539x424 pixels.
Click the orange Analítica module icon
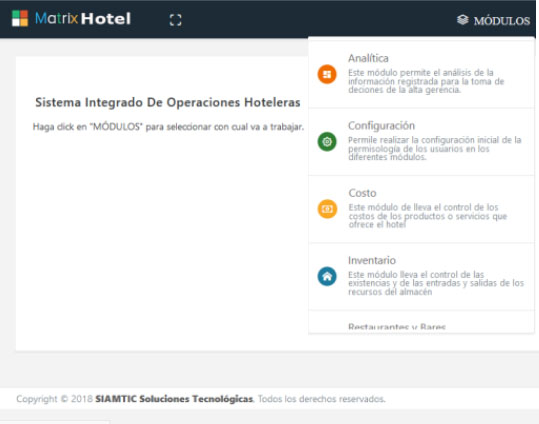[327, 74]
